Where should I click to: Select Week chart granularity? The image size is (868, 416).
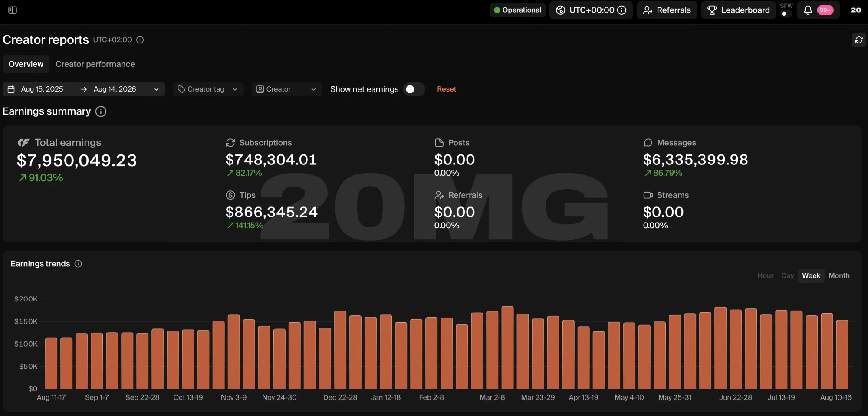point(811,276)
